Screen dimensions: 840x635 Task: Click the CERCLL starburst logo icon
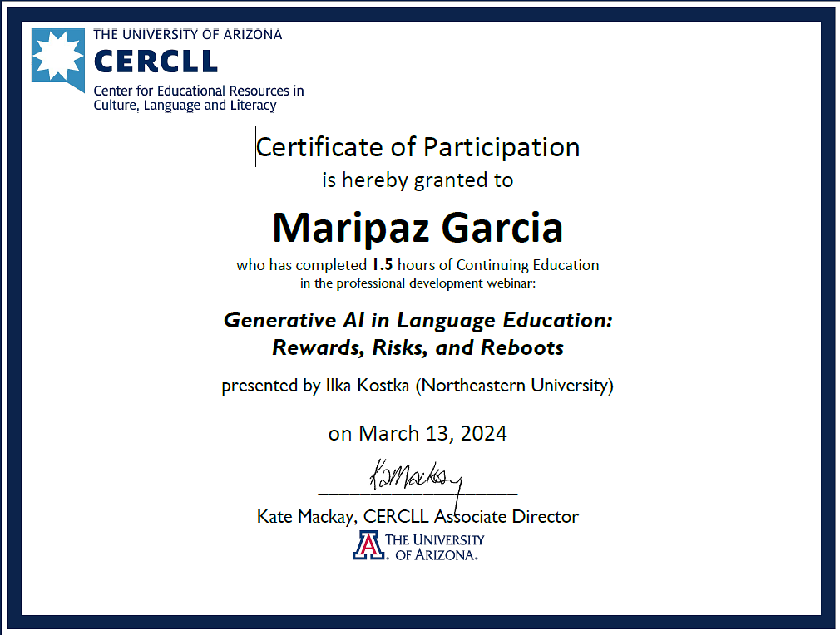[58, 55]
